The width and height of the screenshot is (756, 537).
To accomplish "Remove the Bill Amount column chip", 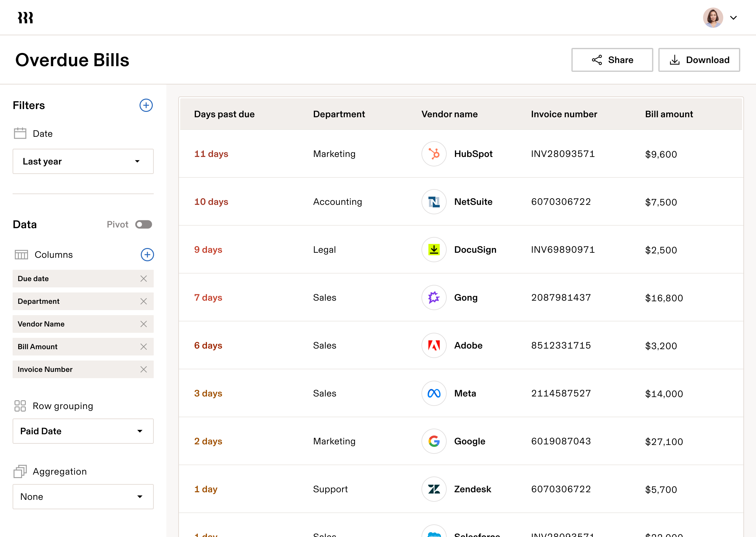I will point(143,347).
